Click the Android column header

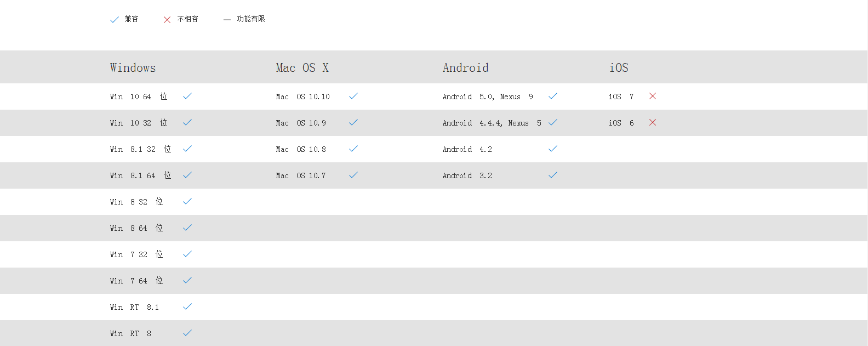(x=466, y=67)
